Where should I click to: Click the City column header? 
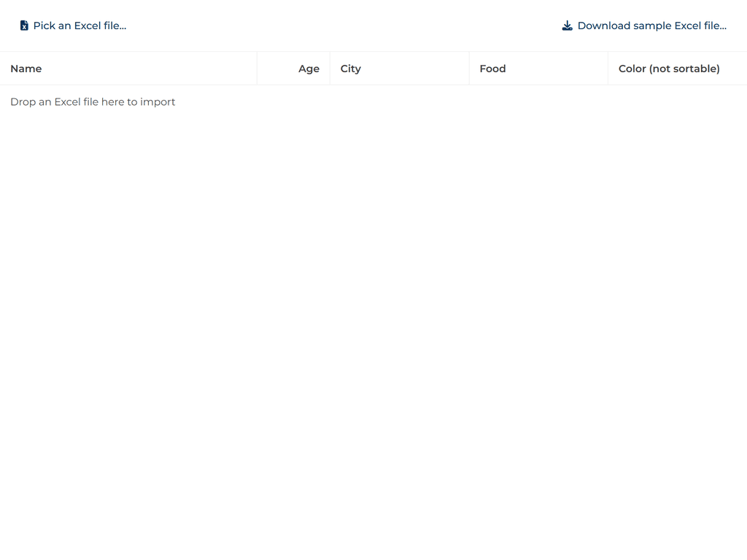point(351,69)
